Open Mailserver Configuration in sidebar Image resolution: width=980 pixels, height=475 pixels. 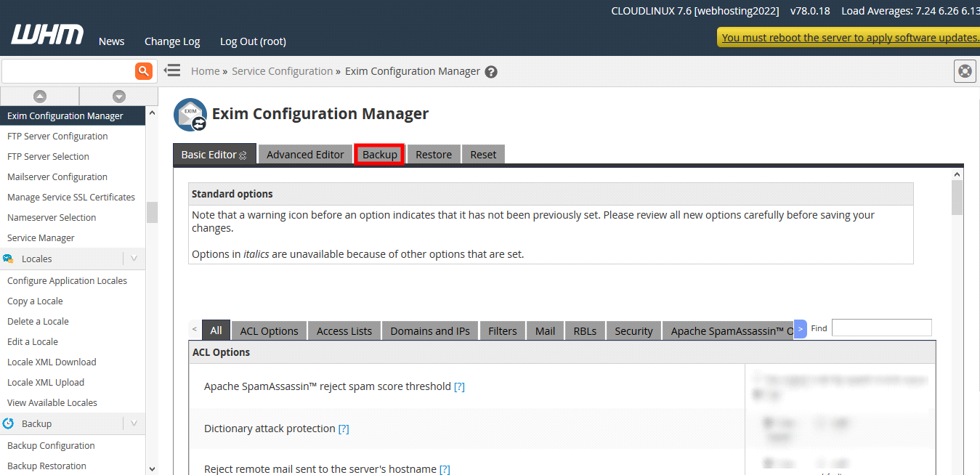click(x=57, y=177)
